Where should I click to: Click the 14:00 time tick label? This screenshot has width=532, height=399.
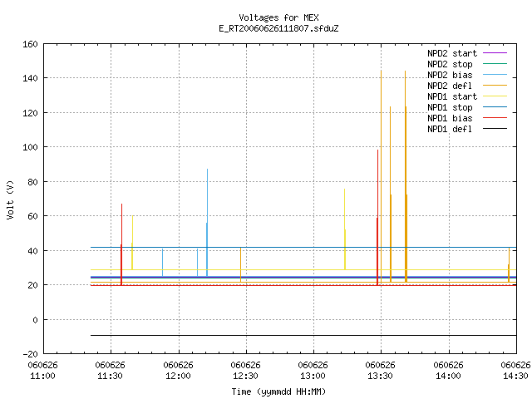[448, 376]
